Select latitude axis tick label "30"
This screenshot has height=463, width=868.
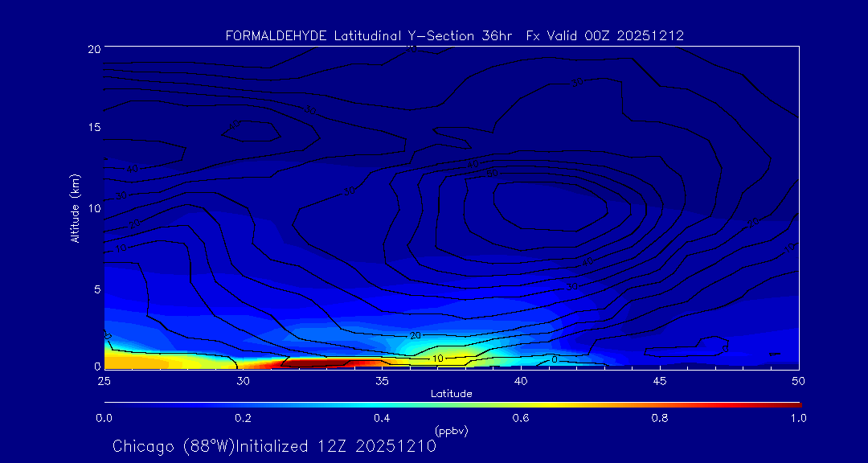click(243, 381)
